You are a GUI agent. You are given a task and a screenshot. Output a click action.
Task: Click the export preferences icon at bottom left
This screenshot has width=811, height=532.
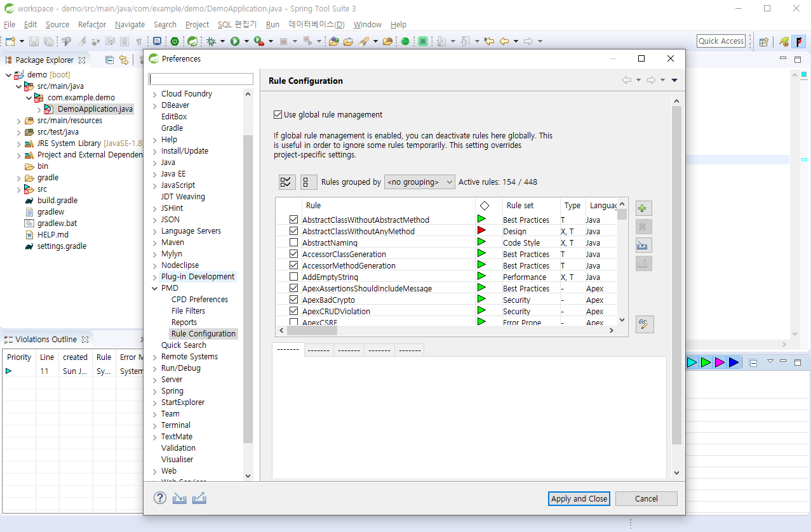pos(199,498)
